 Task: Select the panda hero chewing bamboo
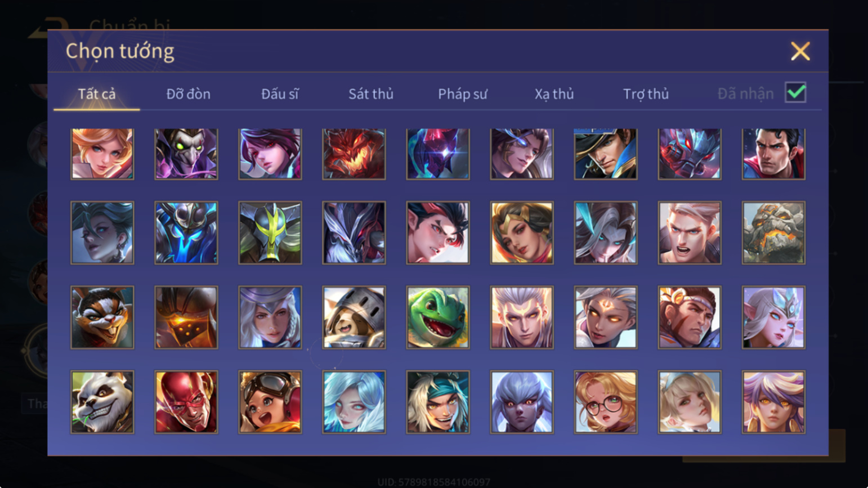tap(102, 402)
